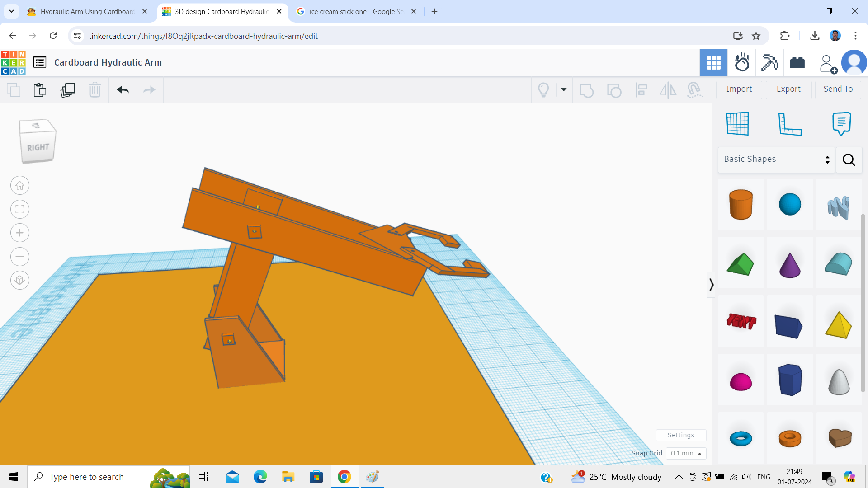Viewport: 868px width, 488px height.
Task: Click the Import button
Action: (739, 89)
